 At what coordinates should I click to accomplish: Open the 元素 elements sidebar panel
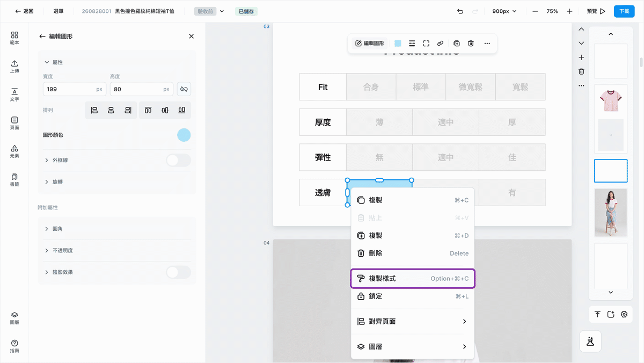pyautogui.click(x=14, y=151)
